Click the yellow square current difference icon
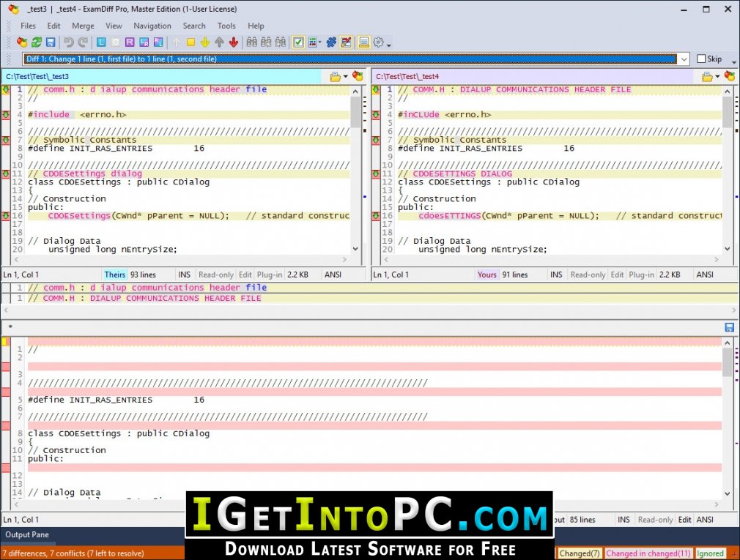This screenshot has height=560, width=740. pyautogui.click(x=190, y=42)
